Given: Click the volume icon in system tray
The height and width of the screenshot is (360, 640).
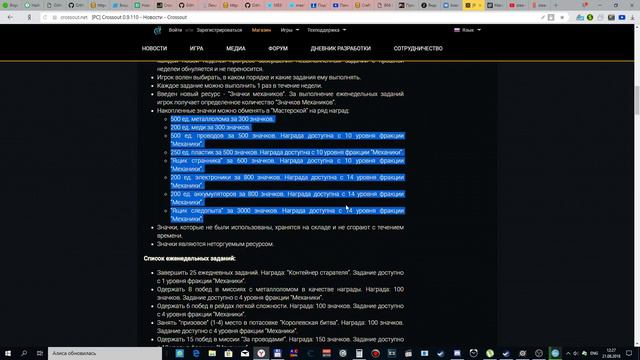Looking at the screenshot, I should coord(576,353).
